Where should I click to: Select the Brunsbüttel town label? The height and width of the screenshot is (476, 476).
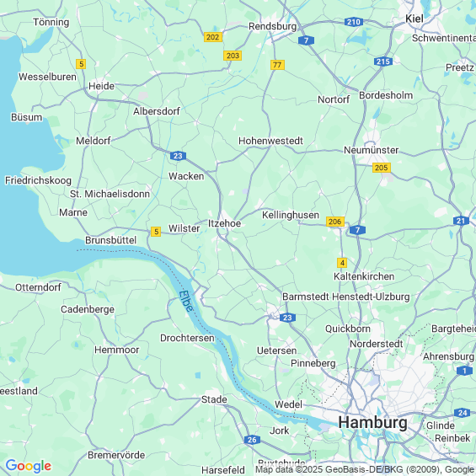click(x=111, y=240)
